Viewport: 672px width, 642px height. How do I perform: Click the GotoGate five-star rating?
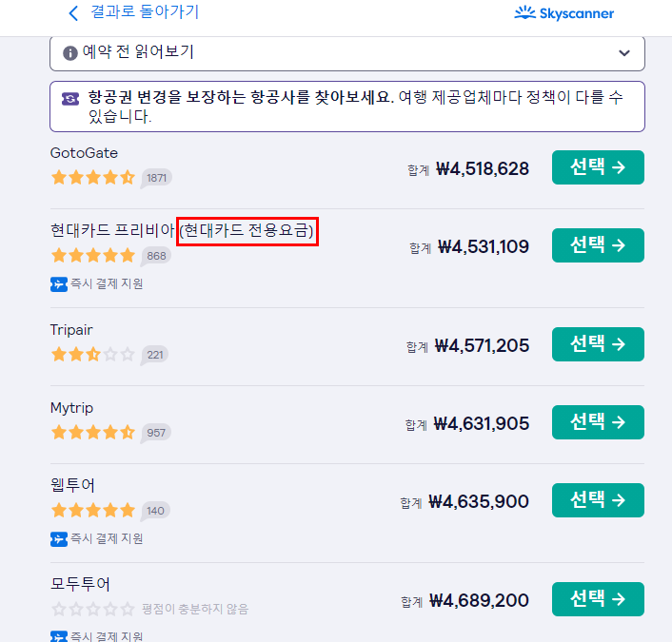(92, 177)
